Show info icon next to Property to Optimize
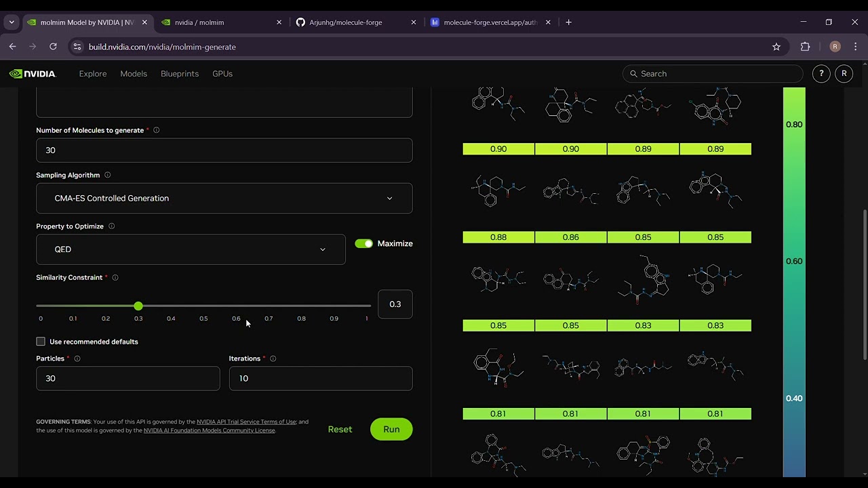The image size is (868, 488). coord(111,226)
